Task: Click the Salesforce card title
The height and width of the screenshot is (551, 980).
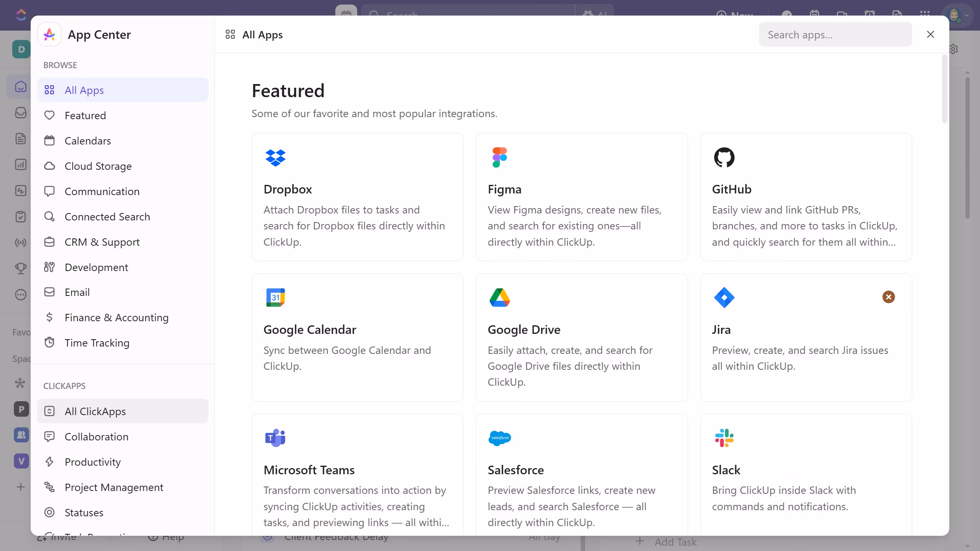Action: (x=516, y=470)
